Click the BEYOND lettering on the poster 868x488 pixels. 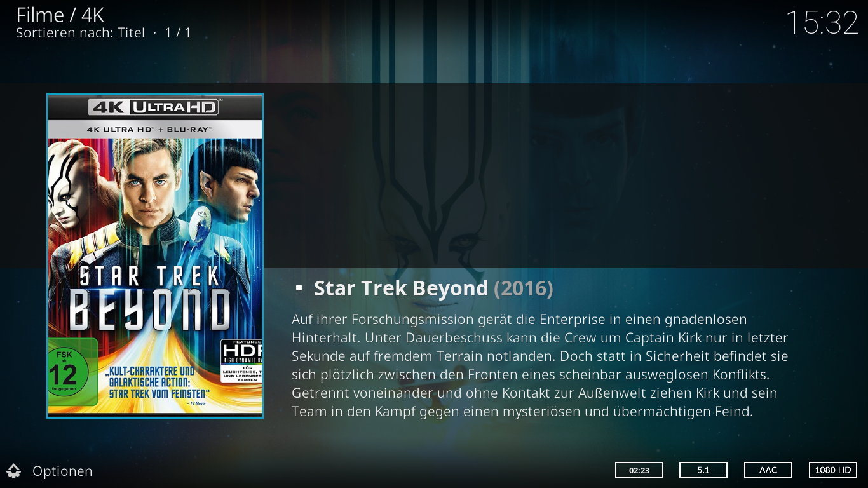(150, 311)
